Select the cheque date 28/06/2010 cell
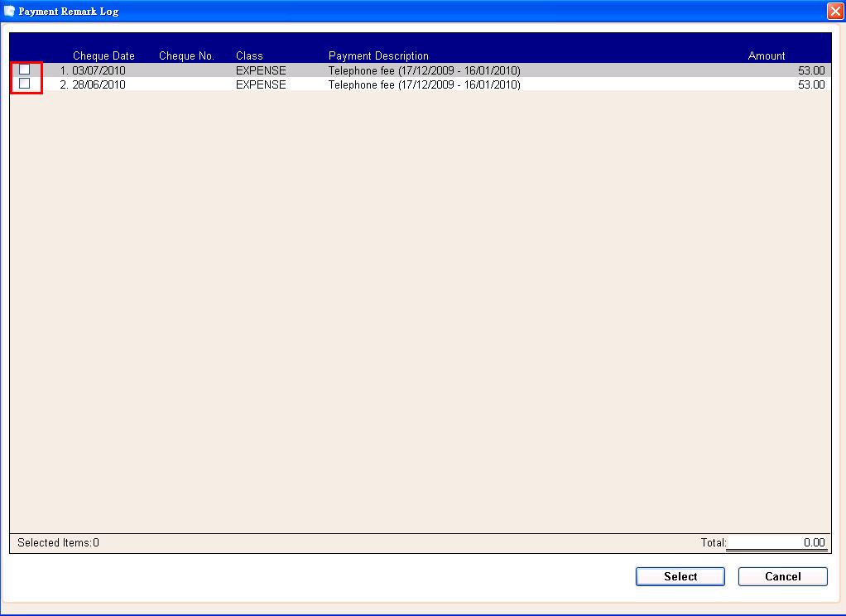This screenshot has width=846, height=616. [x=99, y=84]
